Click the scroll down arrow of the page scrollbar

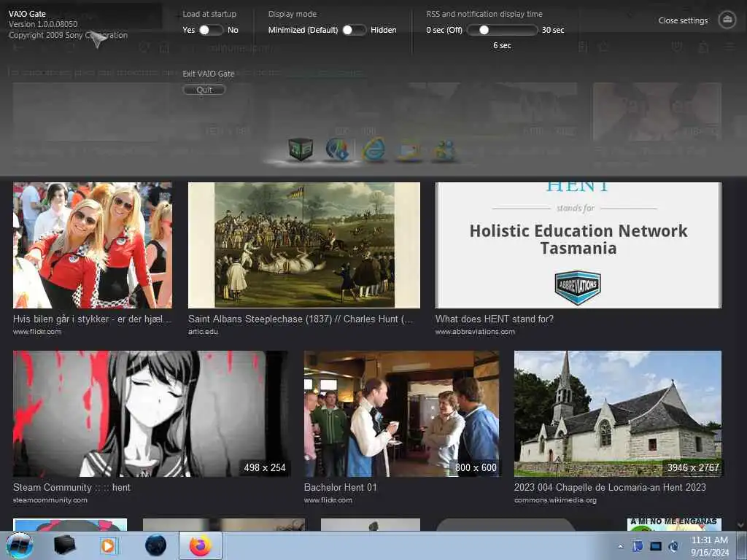(740, 525)
